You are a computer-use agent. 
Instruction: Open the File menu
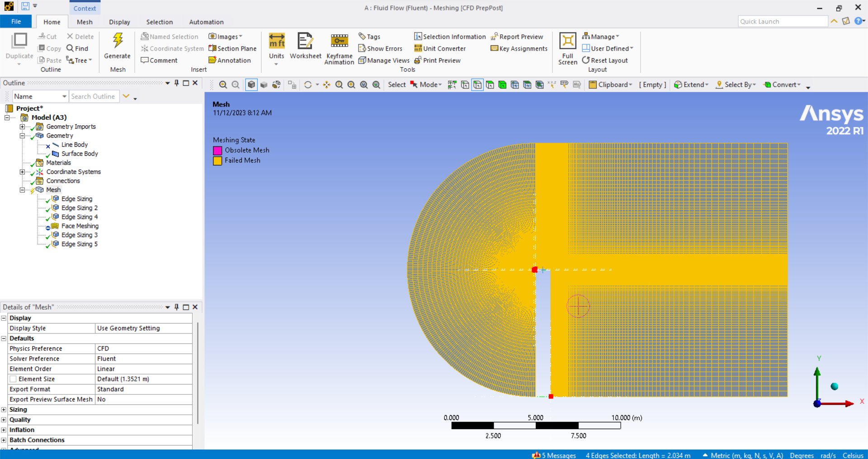click(x=16, y=22)
